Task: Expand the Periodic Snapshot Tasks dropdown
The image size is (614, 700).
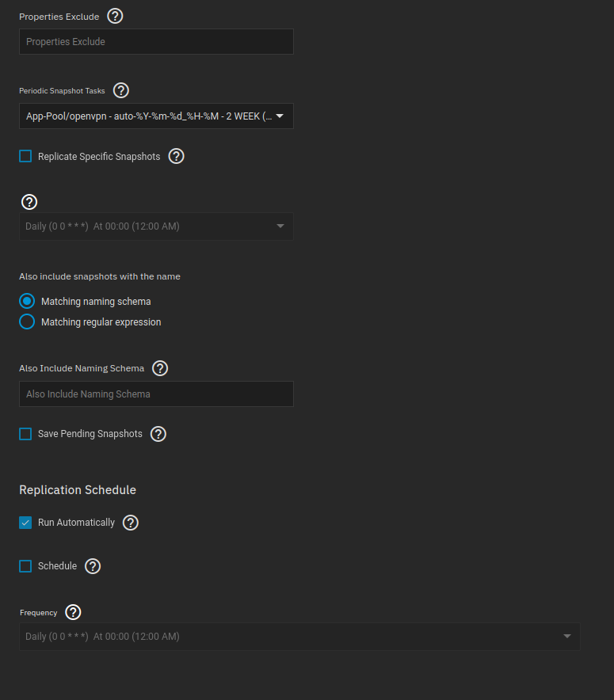Action: 156,116
